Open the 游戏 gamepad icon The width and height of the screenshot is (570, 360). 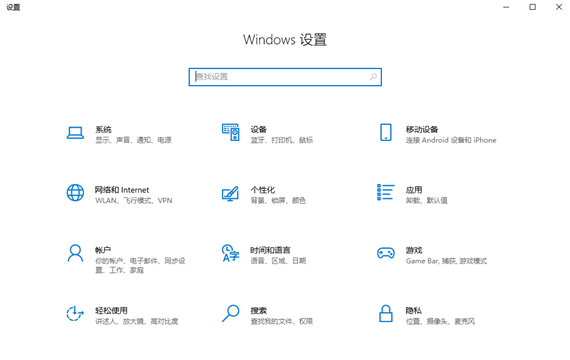click(386, 253)
